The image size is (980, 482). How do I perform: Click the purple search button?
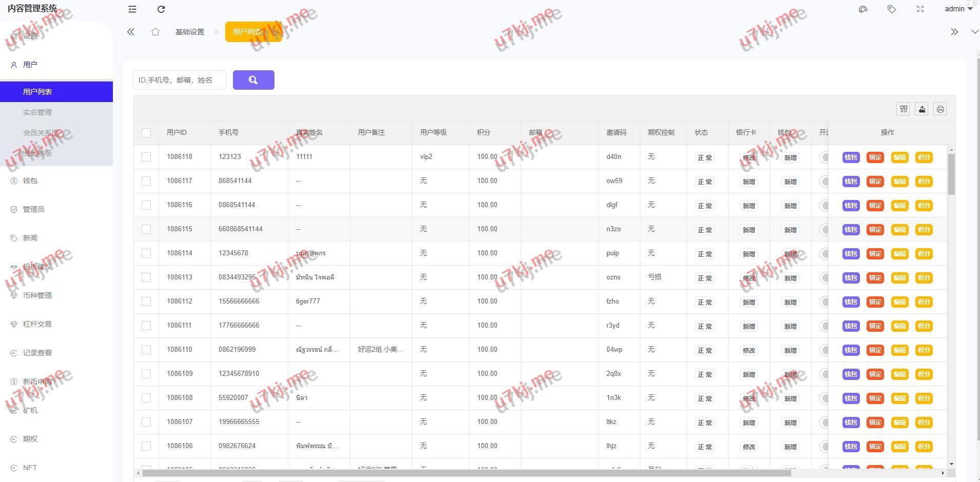(253, 80)
